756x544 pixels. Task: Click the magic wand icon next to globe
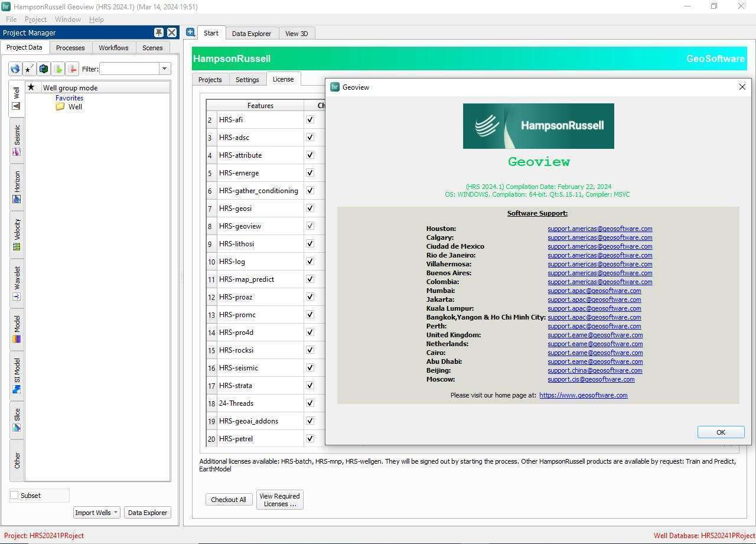coord(28,69)
